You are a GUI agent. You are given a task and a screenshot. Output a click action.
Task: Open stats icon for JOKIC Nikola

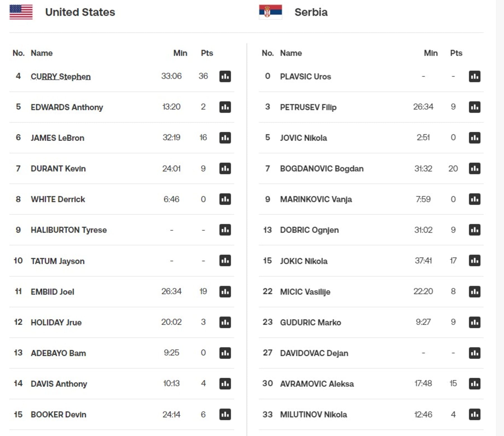[x=475, y=261]
